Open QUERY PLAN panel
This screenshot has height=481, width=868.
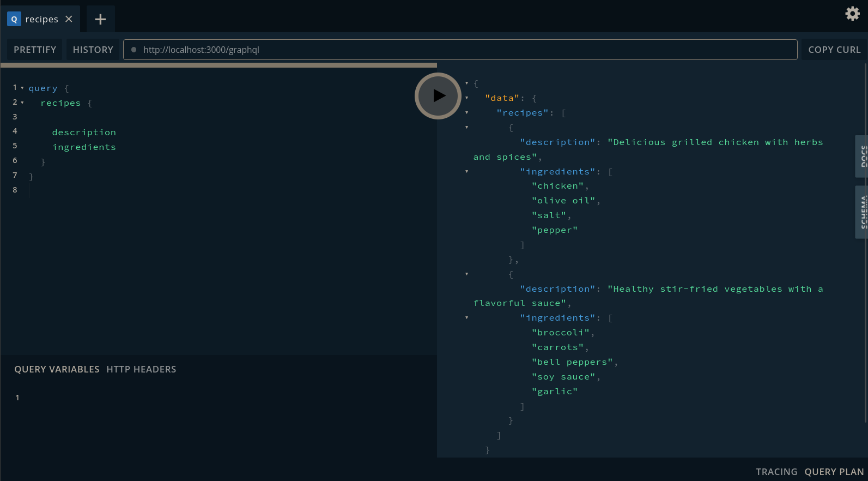[834, 472]
